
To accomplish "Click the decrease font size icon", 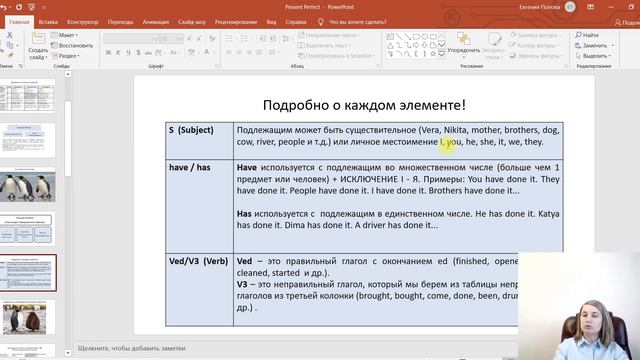I will point(199,39).
